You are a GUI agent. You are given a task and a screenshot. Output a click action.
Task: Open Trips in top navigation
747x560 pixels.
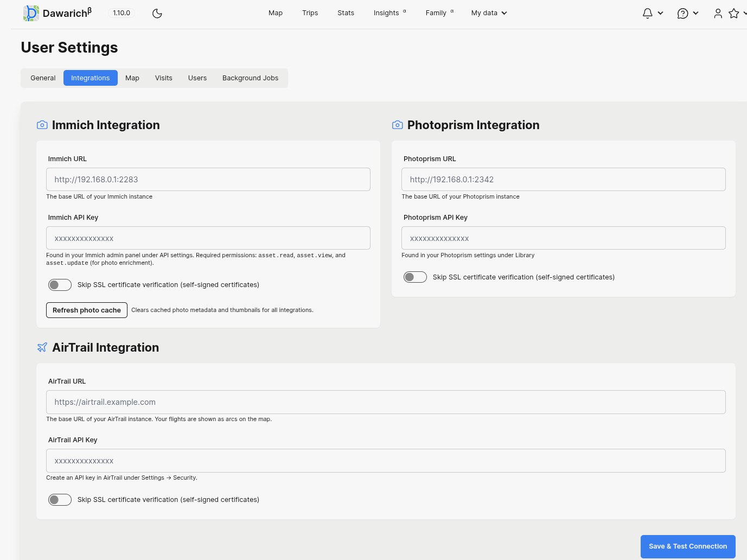click(x=310, y=13)
